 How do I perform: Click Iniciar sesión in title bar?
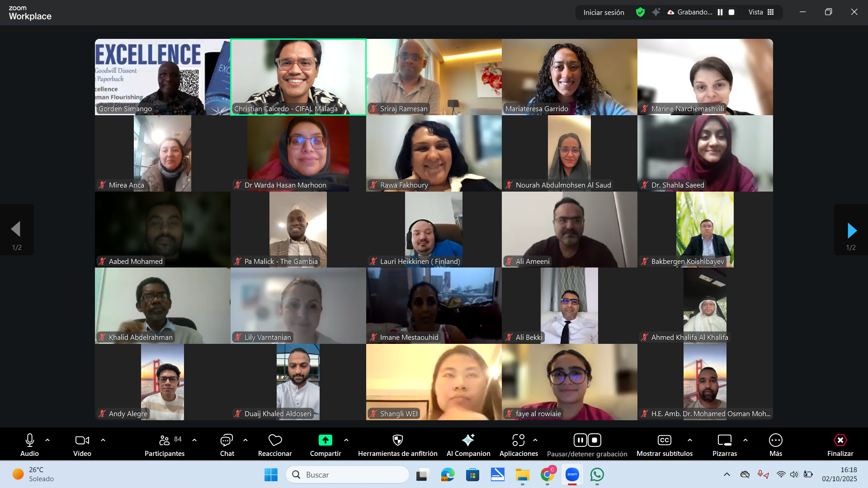point(604,12)
